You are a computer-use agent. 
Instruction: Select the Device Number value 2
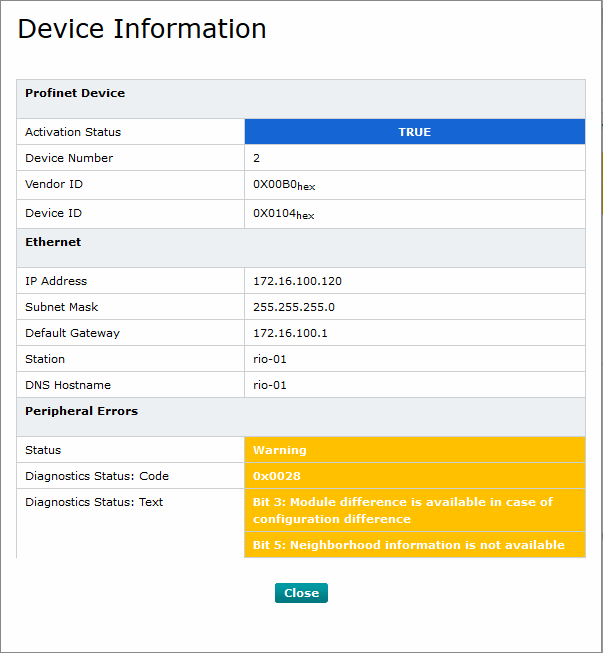coord(257,158)
